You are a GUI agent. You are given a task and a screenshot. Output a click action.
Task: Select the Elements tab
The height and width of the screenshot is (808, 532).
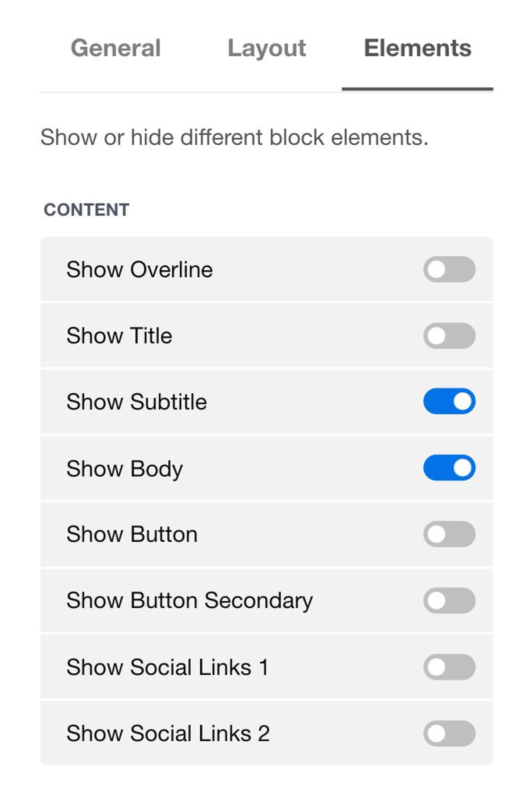point(417,48)
